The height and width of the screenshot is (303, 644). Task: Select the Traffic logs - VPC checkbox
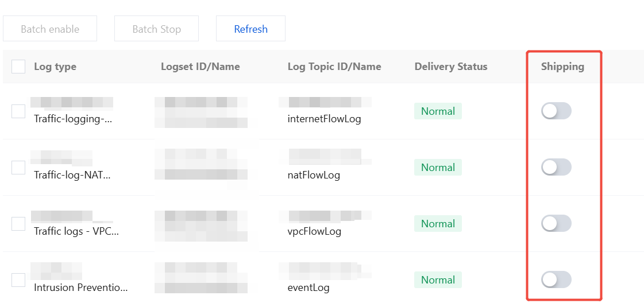click(18, 224)
